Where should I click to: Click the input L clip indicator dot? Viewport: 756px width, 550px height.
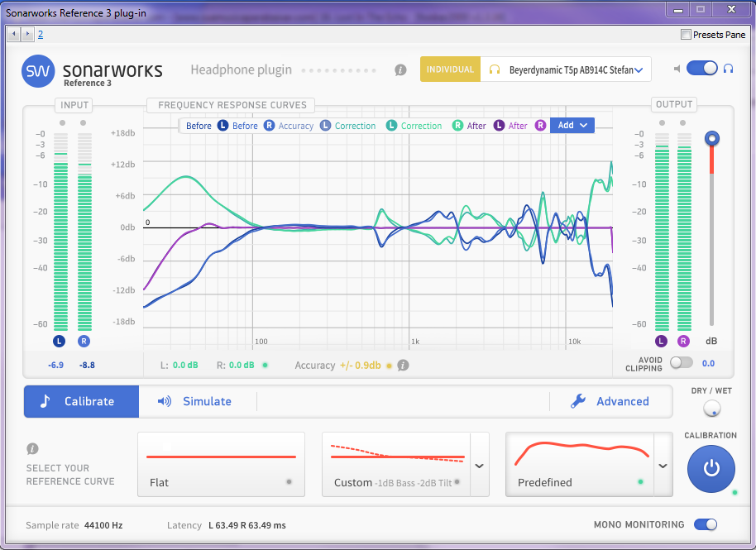pos(62,123)
